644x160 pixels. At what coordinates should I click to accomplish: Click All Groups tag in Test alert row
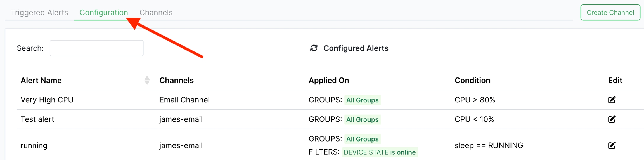(362, 120)
